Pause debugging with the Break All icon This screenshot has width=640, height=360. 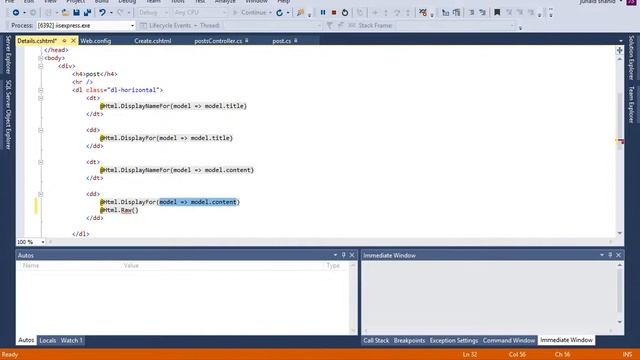click(x=323, y=13)
